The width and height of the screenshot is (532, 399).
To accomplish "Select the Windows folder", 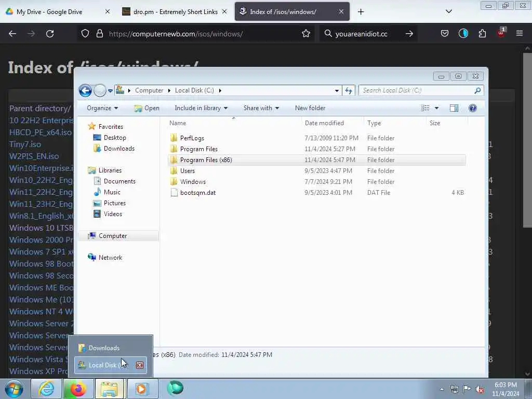I will coord(316,181).
